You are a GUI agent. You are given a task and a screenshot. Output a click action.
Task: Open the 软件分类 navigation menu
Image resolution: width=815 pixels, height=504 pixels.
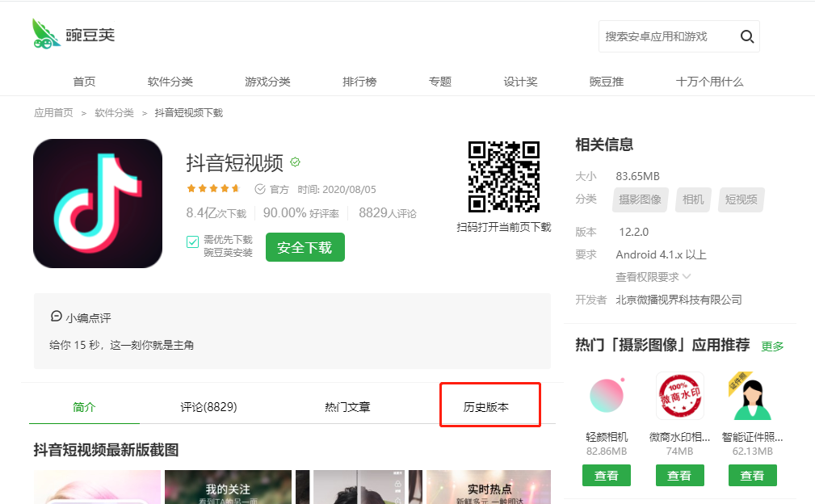pyautogui.click(x=170, y=82)
